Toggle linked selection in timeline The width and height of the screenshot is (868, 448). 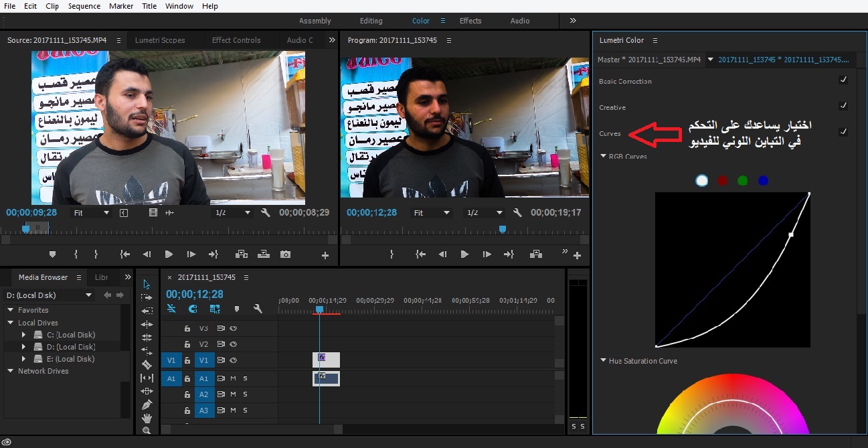215,309
